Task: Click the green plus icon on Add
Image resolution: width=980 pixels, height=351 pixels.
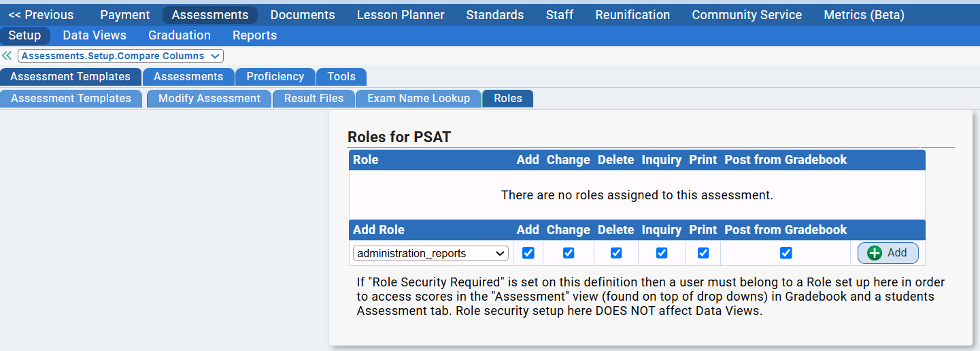Action: [875, 253]
